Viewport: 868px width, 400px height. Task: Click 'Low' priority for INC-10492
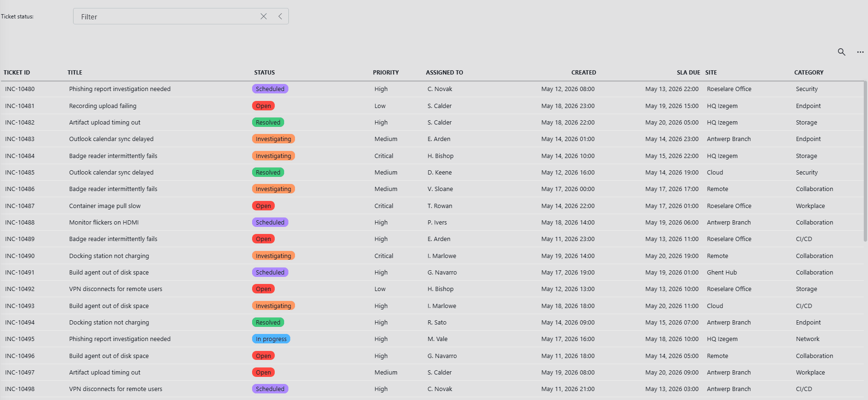(380, 289)
